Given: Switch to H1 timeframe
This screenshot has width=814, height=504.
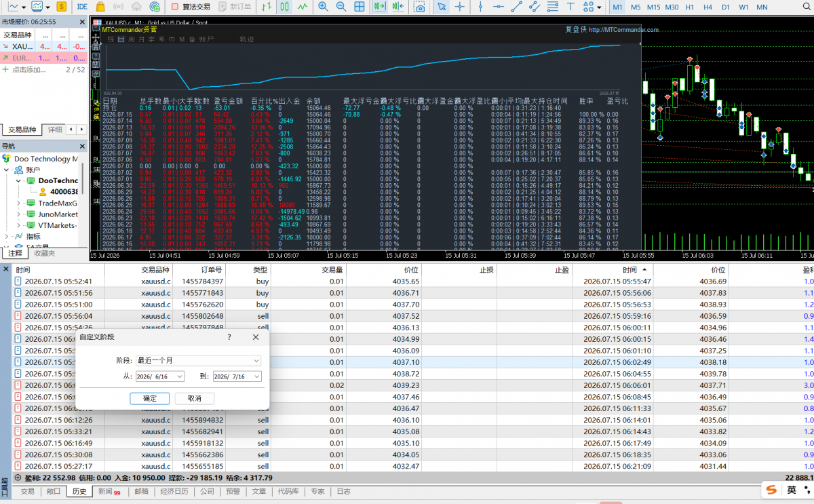Looking at the screenshot, I should click(x=690, y=7).
